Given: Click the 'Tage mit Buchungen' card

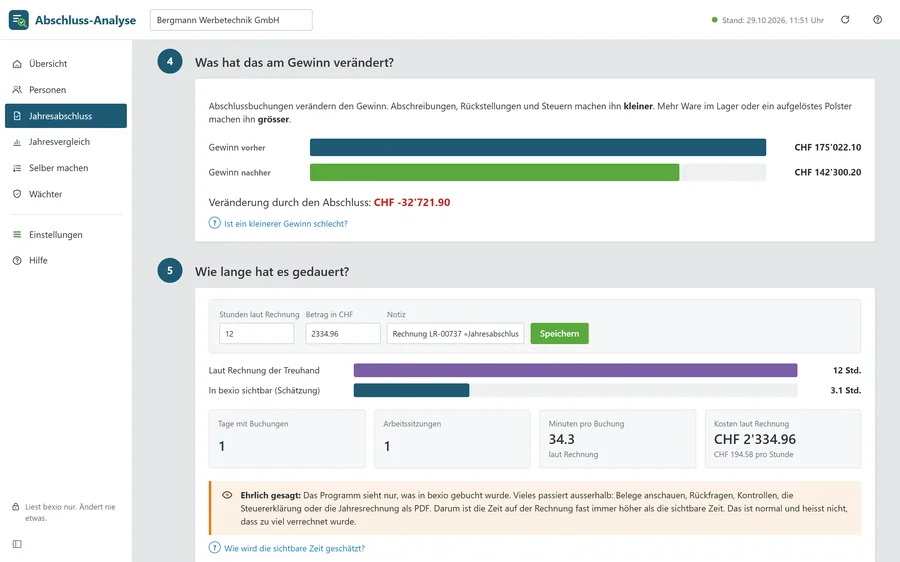Looking at the screenshot, I should coord(287,439).
